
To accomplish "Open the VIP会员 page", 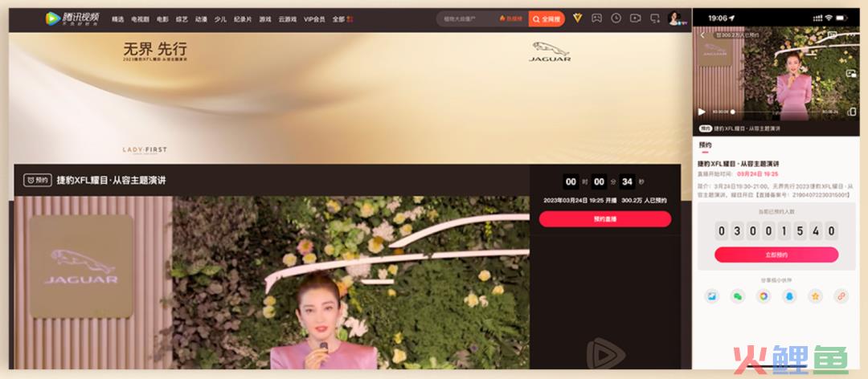I will 314,18.
